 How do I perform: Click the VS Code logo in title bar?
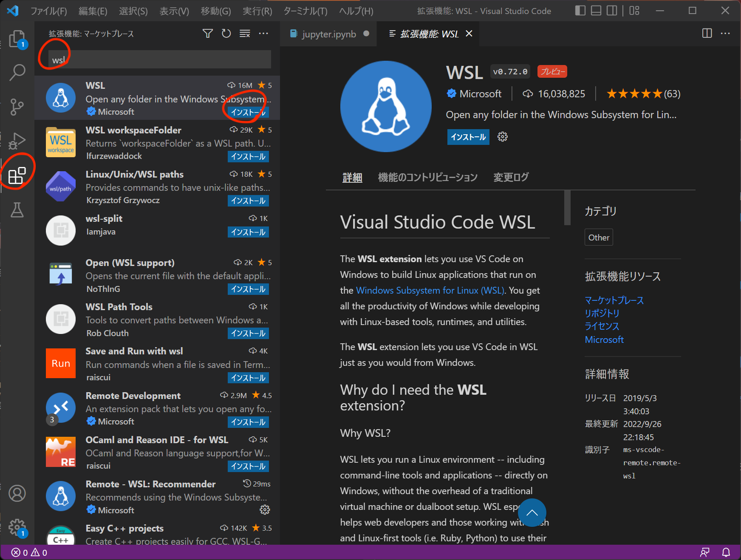[x=13, y=11]
